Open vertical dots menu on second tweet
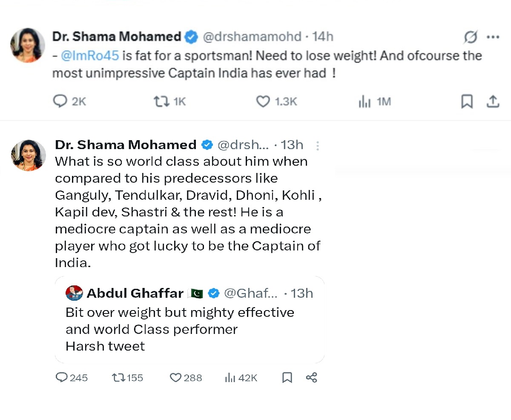 coord(317,146)
